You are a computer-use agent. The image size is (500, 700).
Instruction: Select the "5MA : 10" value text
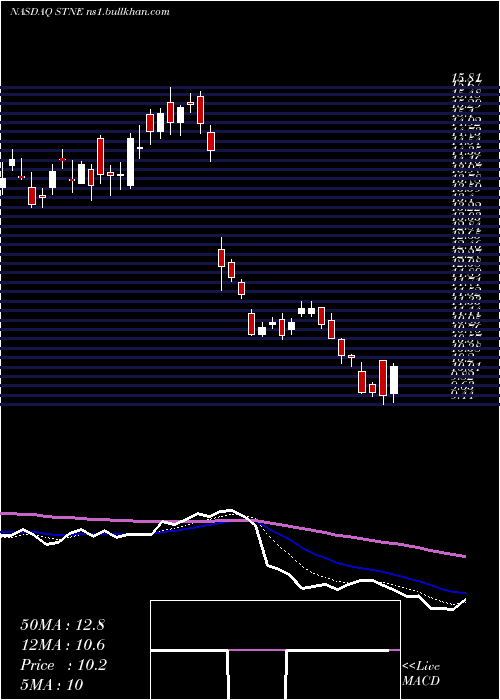52,684
